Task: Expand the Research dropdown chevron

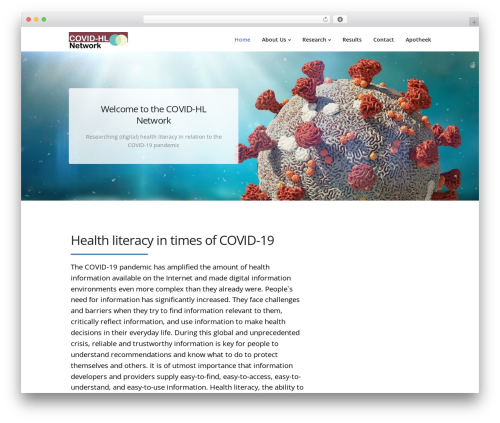Action: point(330,40)
